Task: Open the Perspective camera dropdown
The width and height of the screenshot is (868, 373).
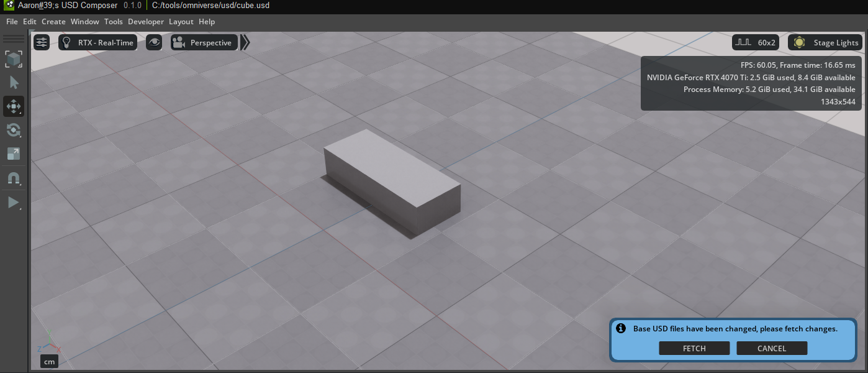Action: [x=204, y=42]
